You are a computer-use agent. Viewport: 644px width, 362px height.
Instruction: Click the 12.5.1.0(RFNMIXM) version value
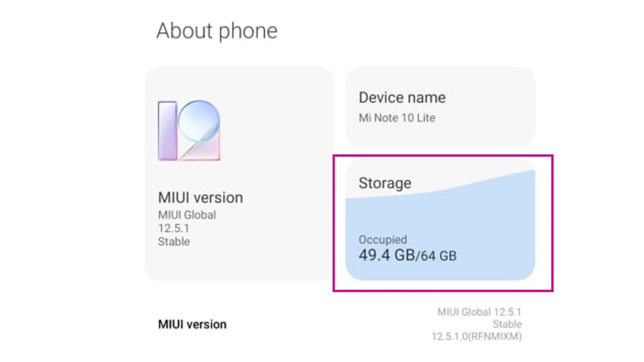[477, 337]
